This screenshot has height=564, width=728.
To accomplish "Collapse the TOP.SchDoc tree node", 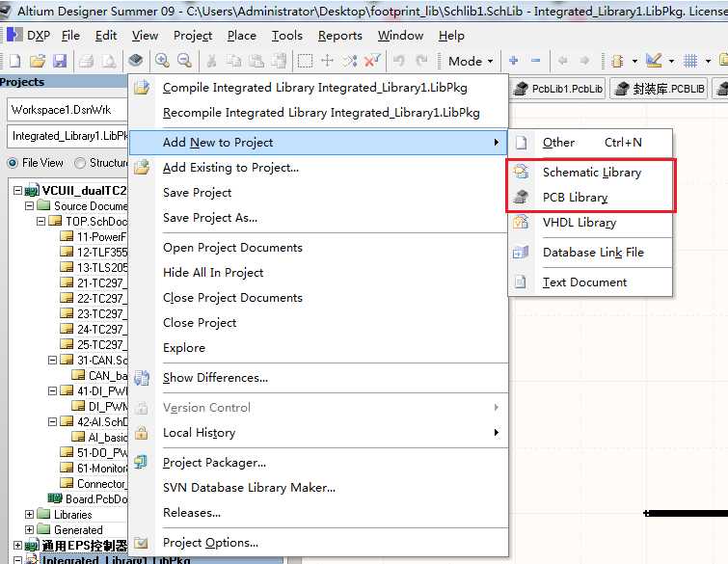I will pos(40,221).
